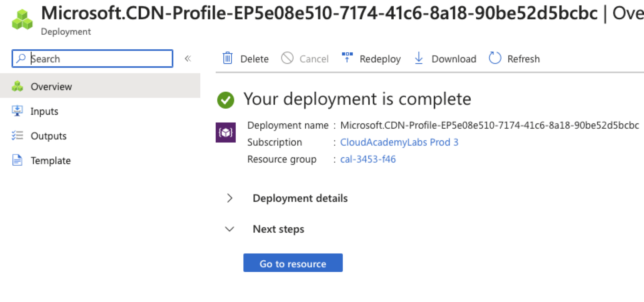Click the Cancel toolbar button

[x=305, y=59]
